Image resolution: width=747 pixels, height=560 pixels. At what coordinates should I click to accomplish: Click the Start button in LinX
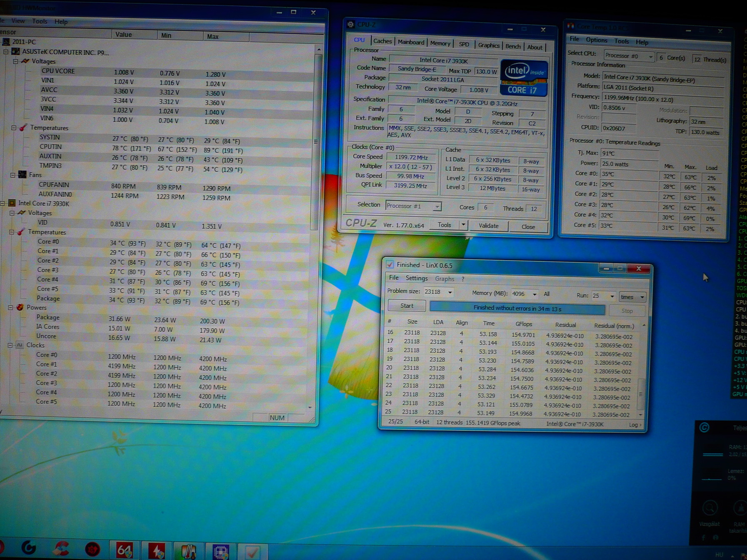[407, 306]
